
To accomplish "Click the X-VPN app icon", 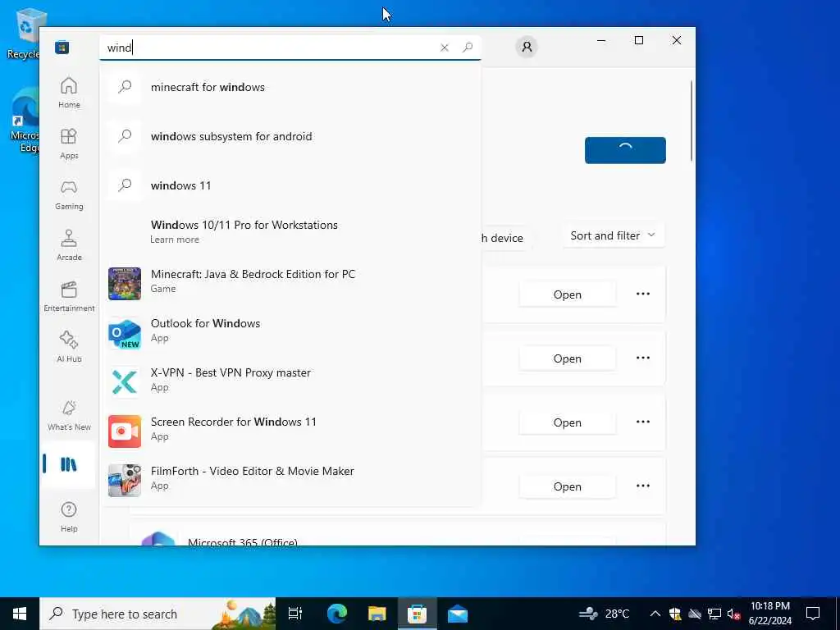I will 125,382.
